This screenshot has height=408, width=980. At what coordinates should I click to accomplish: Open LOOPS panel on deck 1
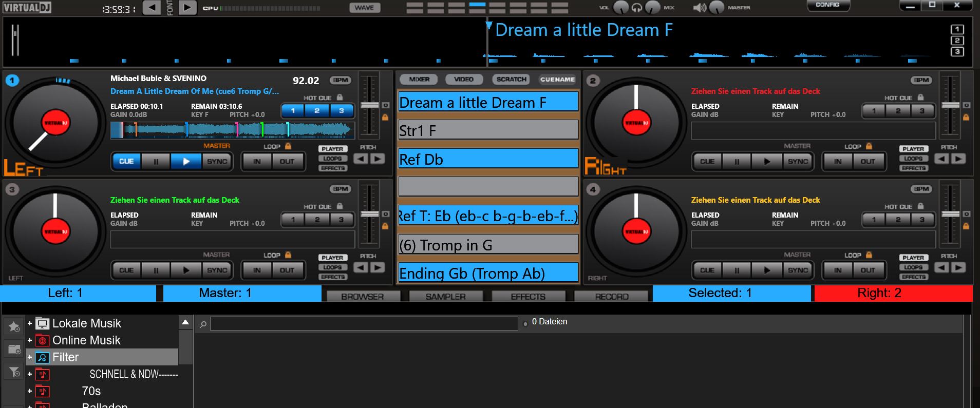pos(332,159)
